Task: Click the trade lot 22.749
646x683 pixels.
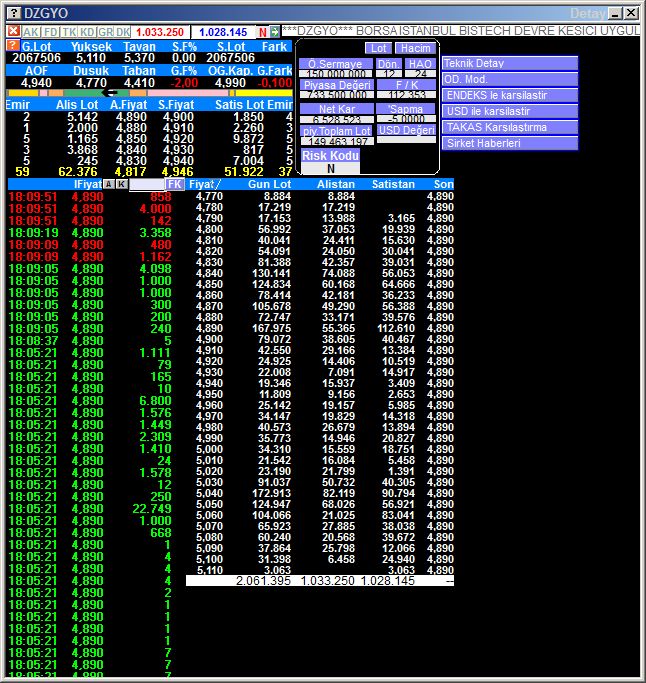Action: coord(152,509)
